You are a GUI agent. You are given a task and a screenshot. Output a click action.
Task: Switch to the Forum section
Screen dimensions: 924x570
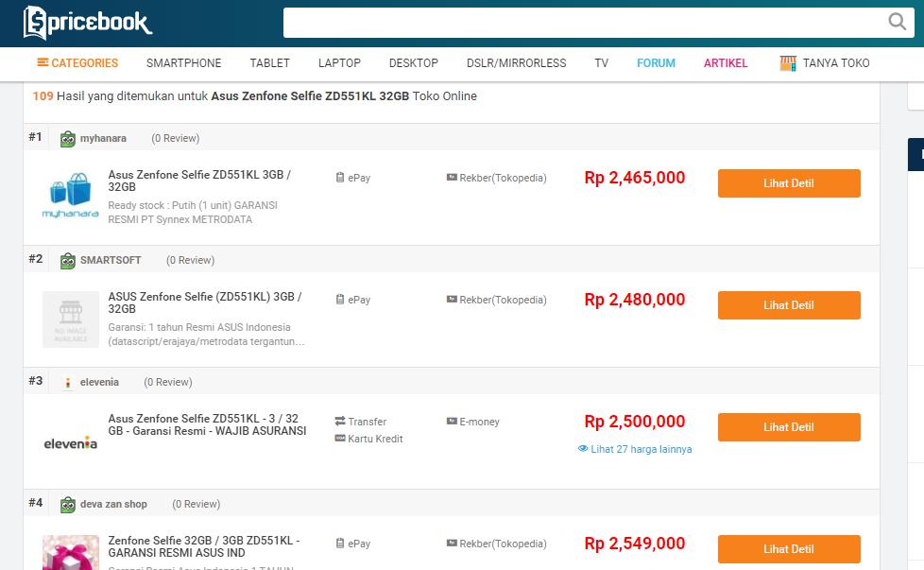click(656, 63)
